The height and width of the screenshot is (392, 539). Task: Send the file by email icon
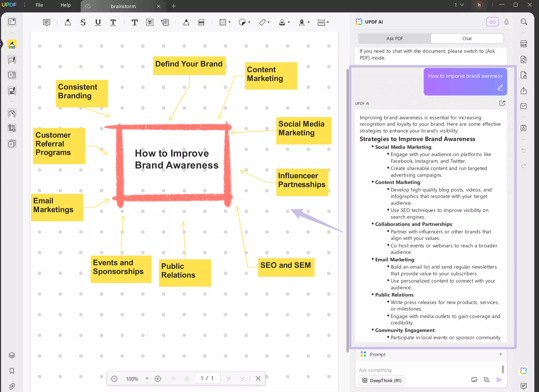pyautogui.click(x=524, y=106)
